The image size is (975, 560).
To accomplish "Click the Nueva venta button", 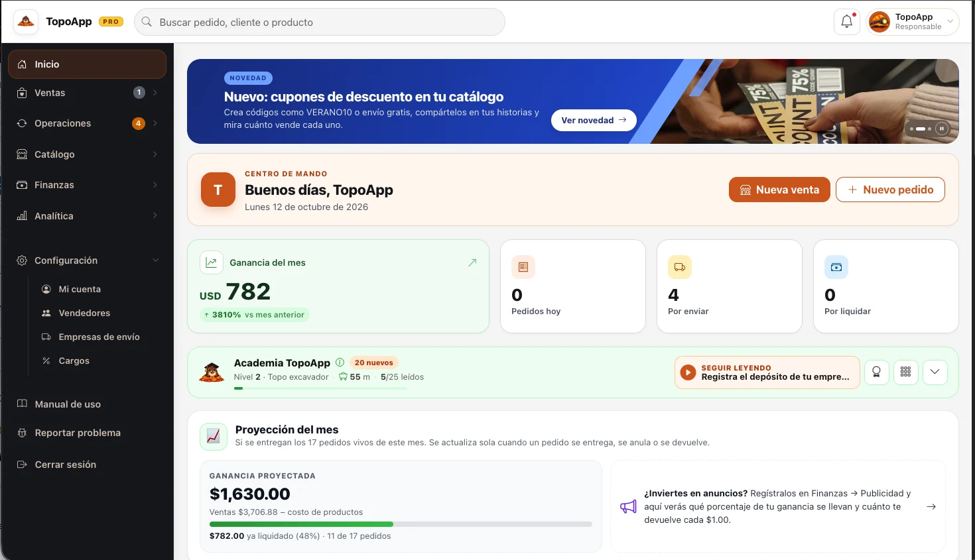I will 779,190.
